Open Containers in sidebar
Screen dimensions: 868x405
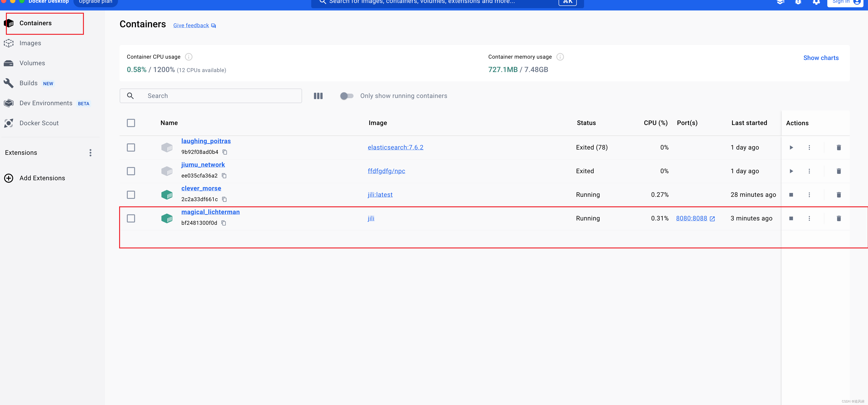35,23
